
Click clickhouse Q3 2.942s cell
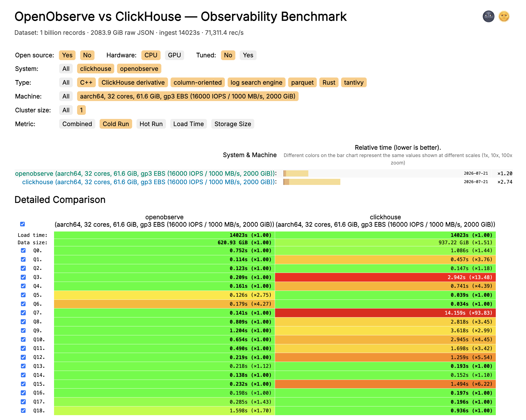pos(385,277)
